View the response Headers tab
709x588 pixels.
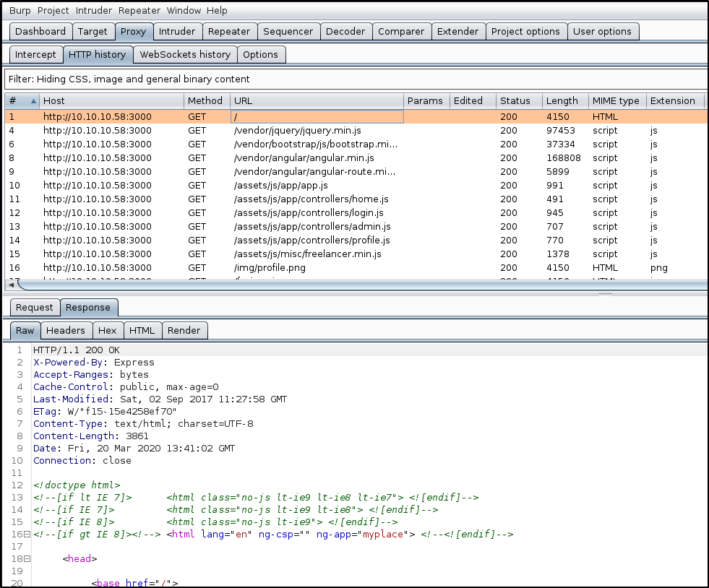point(66,331)
